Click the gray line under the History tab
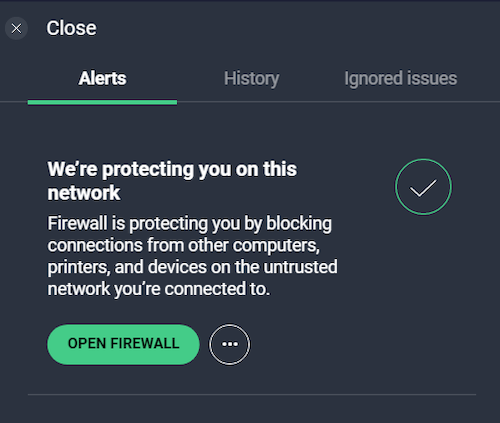The width and height of the screenshot is (500, 423). point(251,102)
